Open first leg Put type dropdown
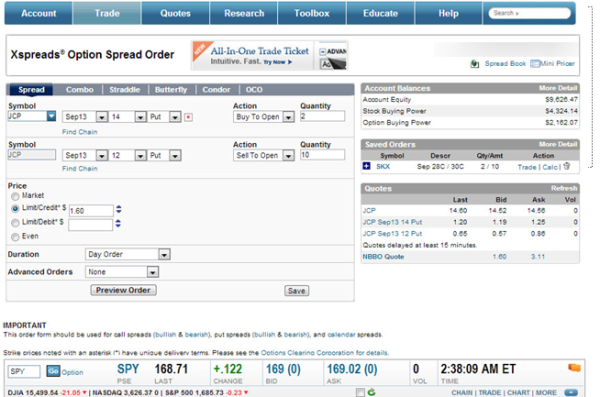The width and height of the screenshot is (600, 397). pos(175,117)
